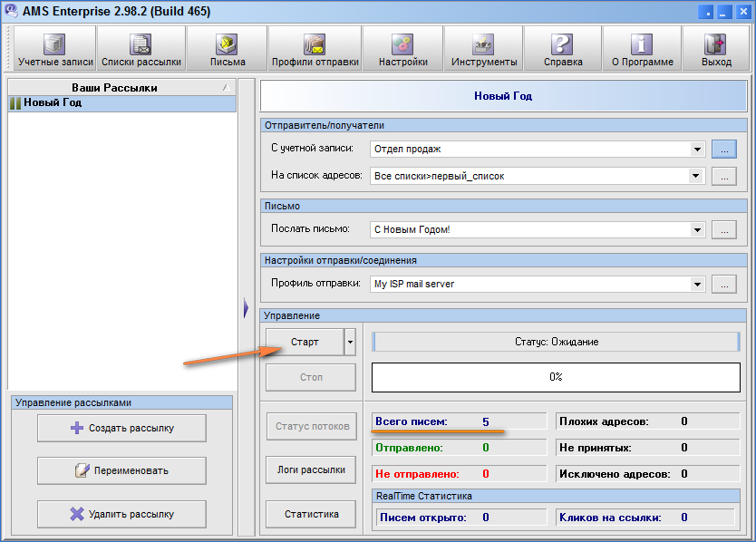The height and width of the screenshot is (542, 756).
Task: Click Кликов на ссылки counter
Action: [645, 518]
